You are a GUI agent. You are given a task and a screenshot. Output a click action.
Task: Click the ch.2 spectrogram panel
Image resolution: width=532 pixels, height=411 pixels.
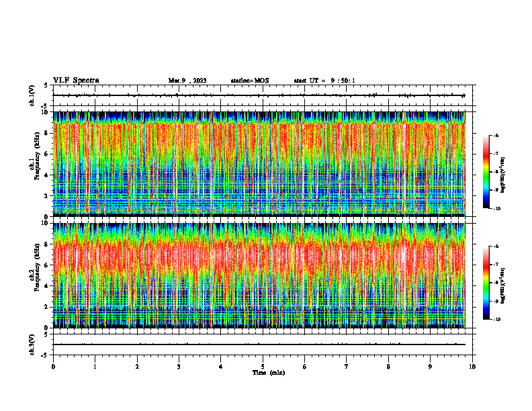coord(259,275)
